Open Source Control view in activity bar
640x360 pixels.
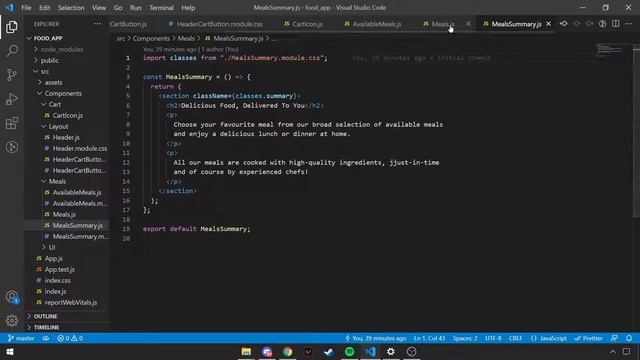pyautogui.click(x=12, y=75)
